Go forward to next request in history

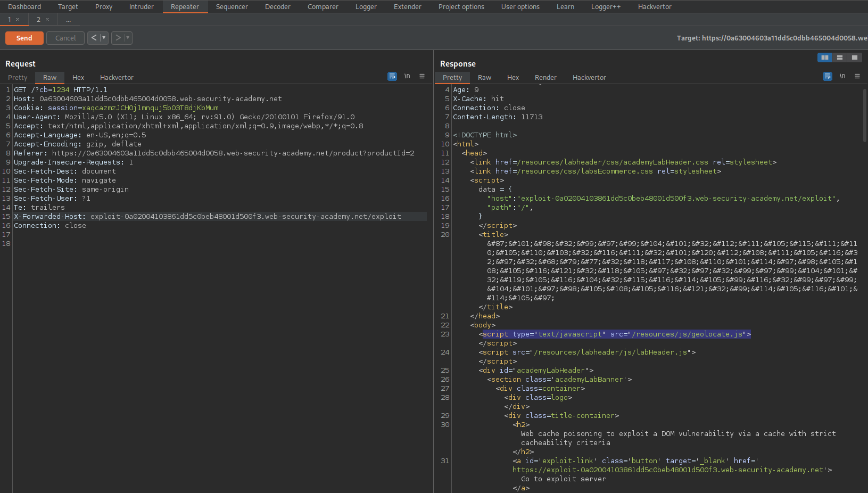coord(118,38)
